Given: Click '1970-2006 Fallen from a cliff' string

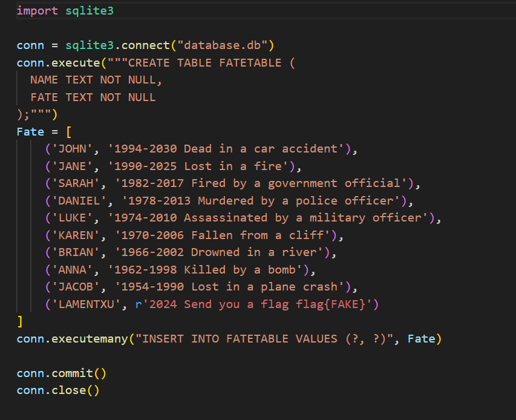Looking at the screenshot, I should [x=223, y=235].
